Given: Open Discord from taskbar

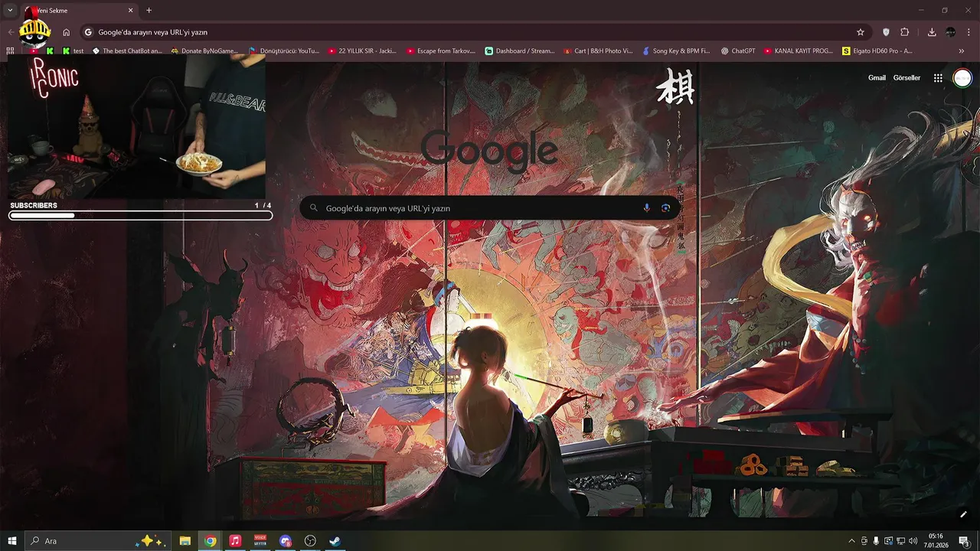Looking at the screenshot, I should pos(286,541).
